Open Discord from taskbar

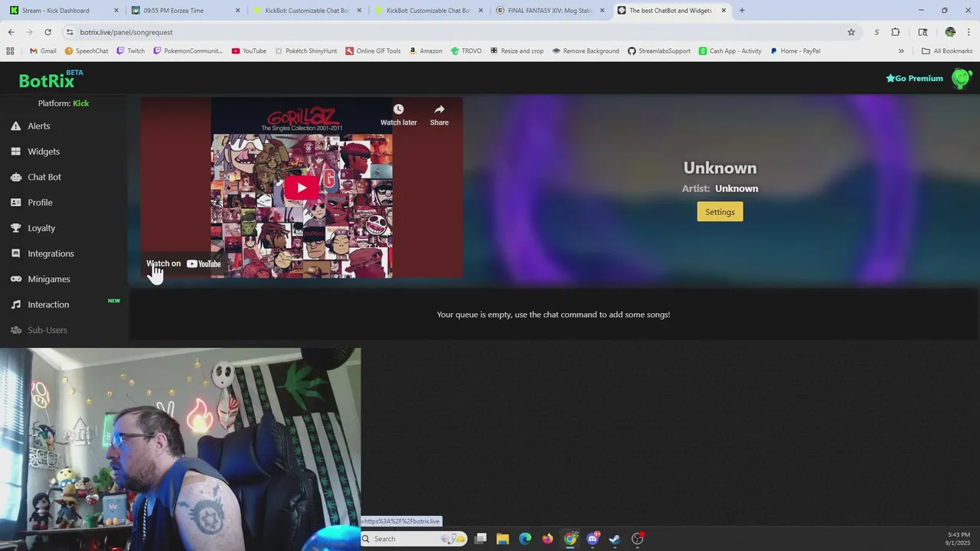[593, 539]
